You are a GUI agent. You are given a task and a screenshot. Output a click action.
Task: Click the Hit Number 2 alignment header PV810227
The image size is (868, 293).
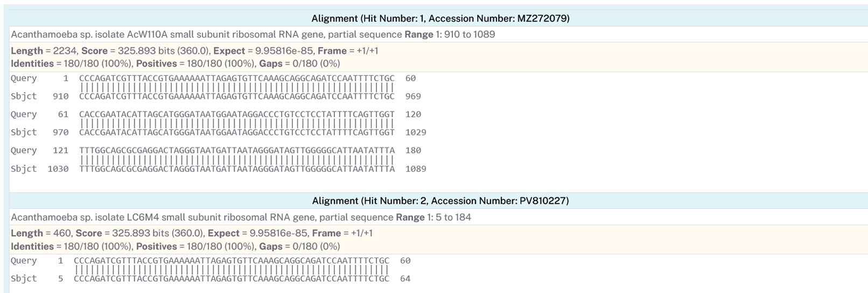[x=440, y=201]
